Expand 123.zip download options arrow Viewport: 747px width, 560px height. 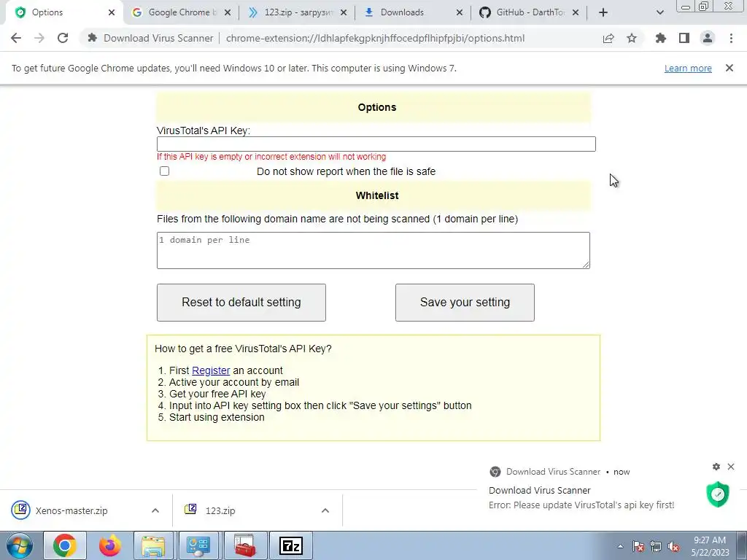pos(325,510)
